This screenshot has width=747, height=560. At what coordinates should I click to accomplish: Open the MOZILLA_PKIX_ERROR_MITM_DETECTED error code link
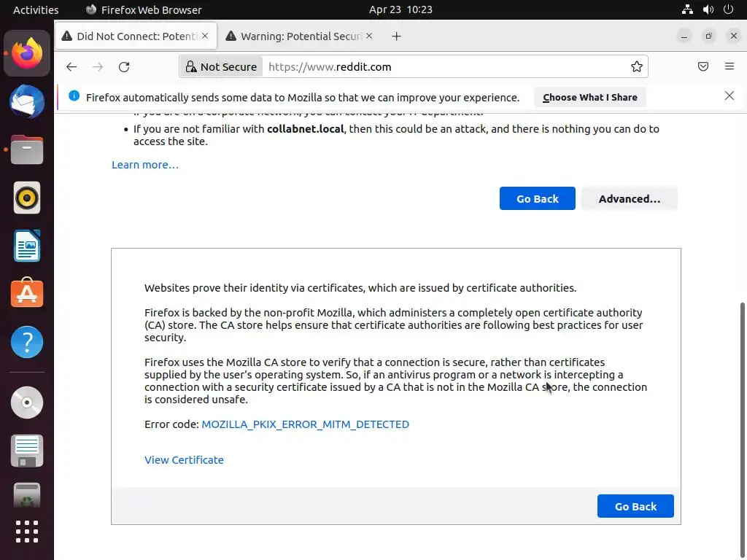[x=305, y=424]
